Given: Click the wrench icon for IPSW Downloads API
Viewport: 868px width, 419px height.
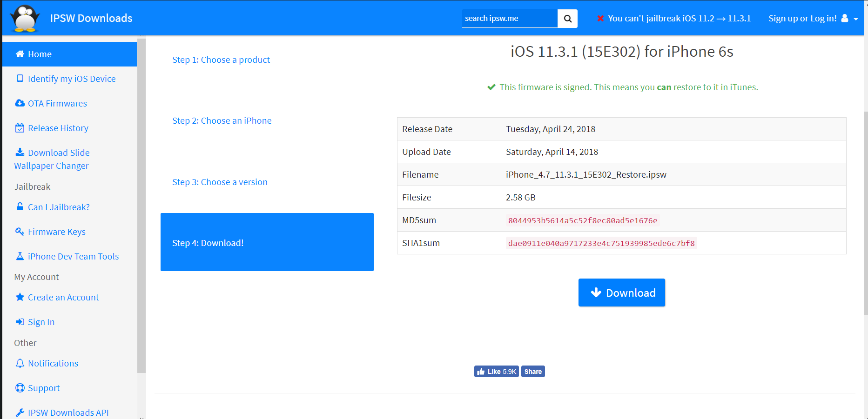Looking at the screenshot, I should click(x=20, y=412).
